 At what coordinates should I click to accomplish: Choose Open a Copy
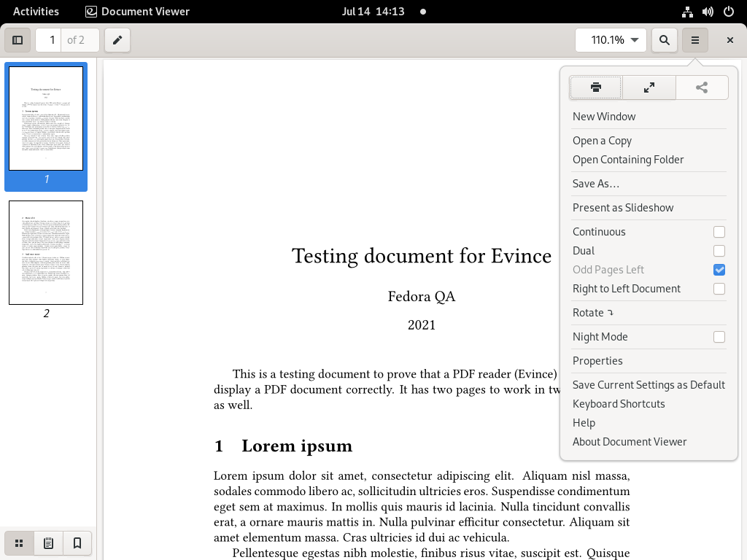click(649, 141)
